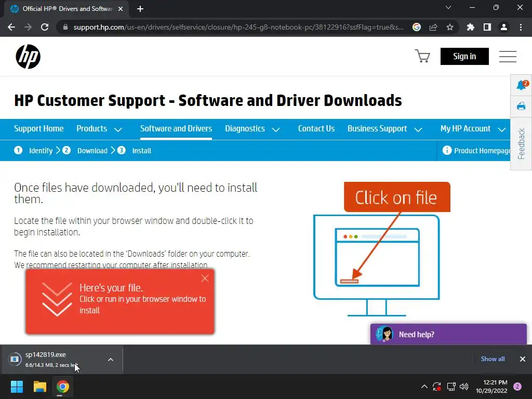
Task: Open Chrome extensions puzzle icon
Action: [x=471, y=27]
